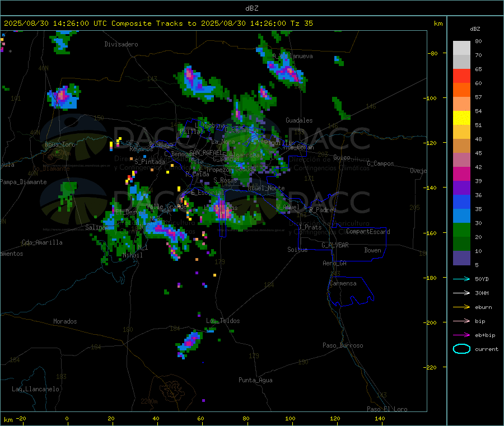Image resolution: width=504 pixels, height=426 pixels.
Task: Click the yellow timestamp header text
Action: pos(158,24)
